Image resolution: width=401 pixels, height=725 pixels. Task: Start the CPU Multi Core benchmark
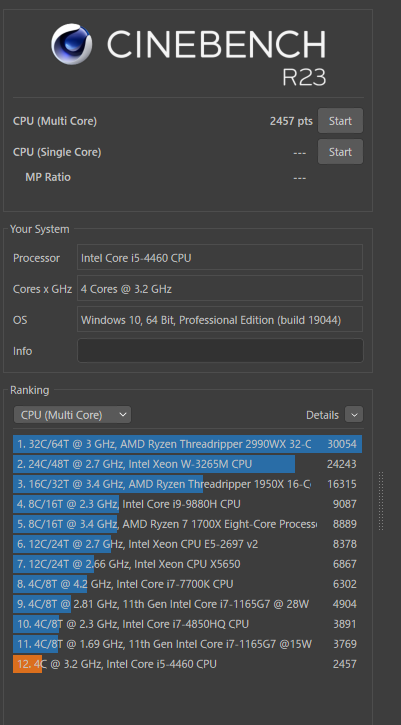click(340, 121)
